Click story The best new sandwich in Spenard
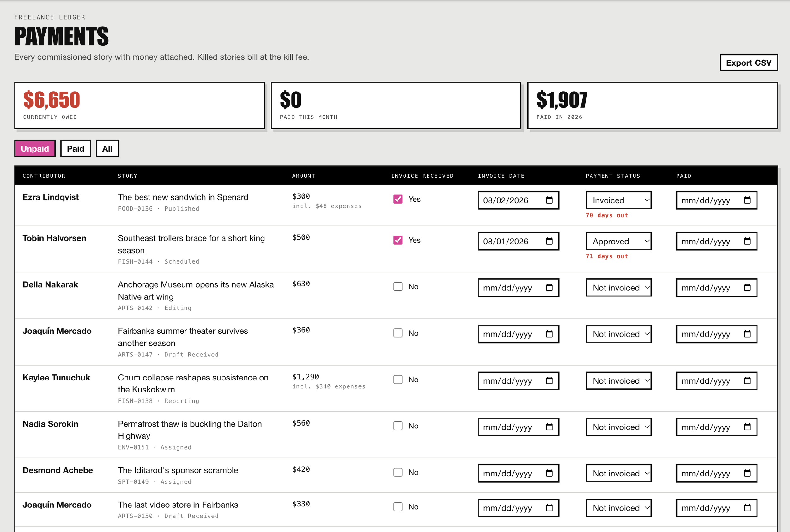 [183, 197]
